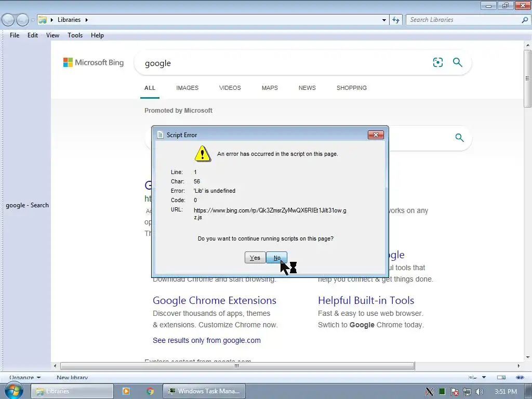This screenshot has width=532, height=399.
Task: Click the taskbar clock showing 3:51 PM
Action: (506, 392)
